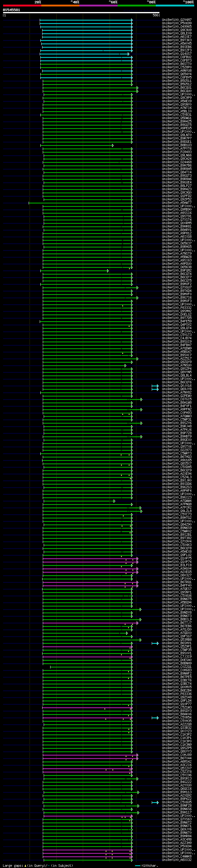Select the UniRef100_B6TRQ1 label

point(177,582)
